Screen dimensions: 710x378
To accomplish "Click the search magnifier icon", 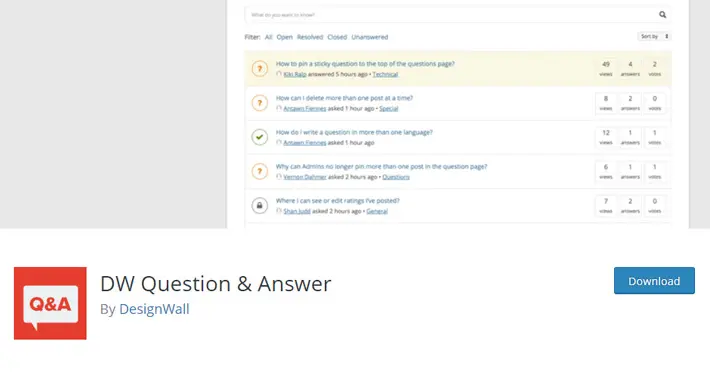I will point(662,14).
